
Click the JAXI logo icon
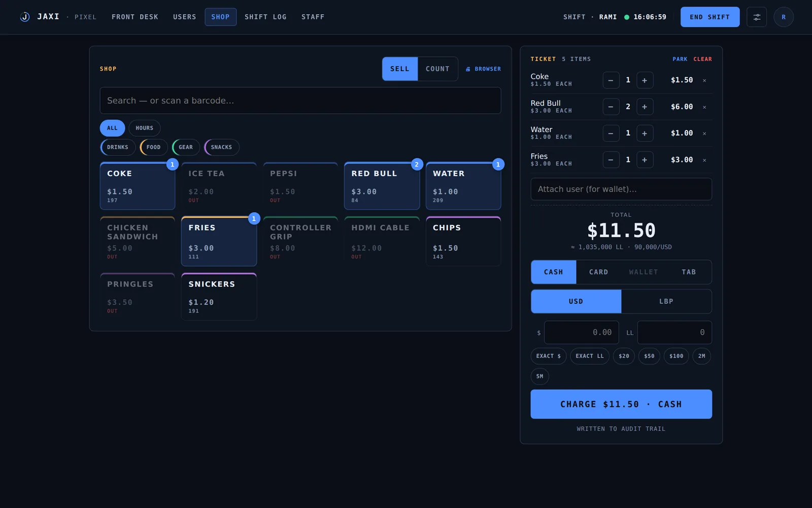coord(25,17)
